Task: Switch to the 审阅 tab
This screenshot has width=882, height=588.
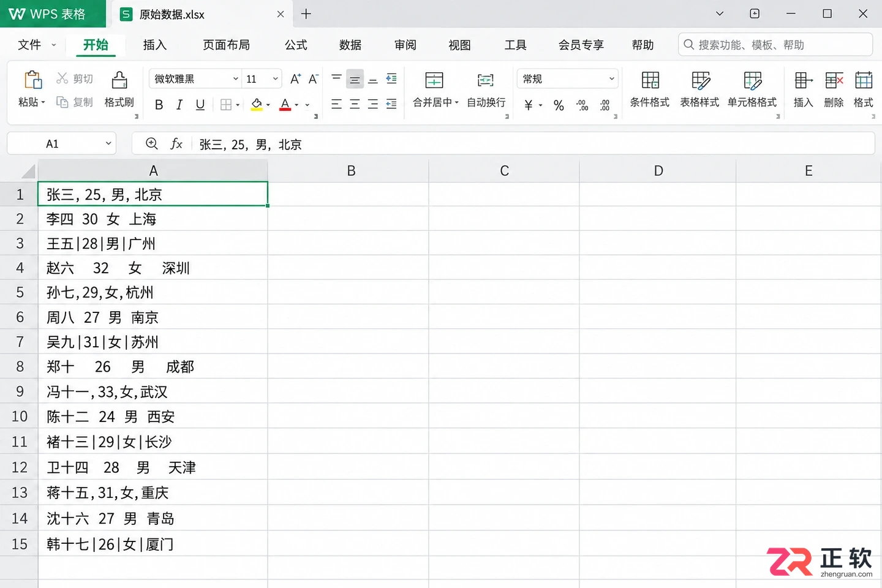Action: point(405,45)
